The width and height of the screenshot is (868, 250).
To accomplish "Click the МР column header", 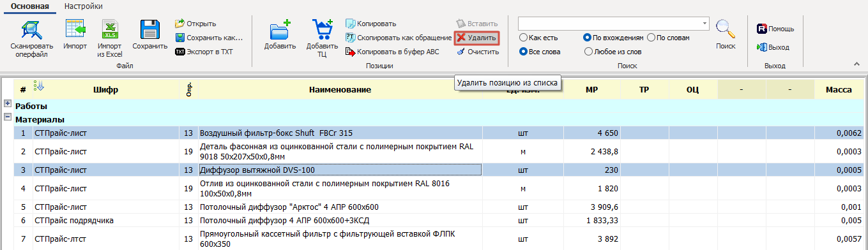I will tap(591, 90).
